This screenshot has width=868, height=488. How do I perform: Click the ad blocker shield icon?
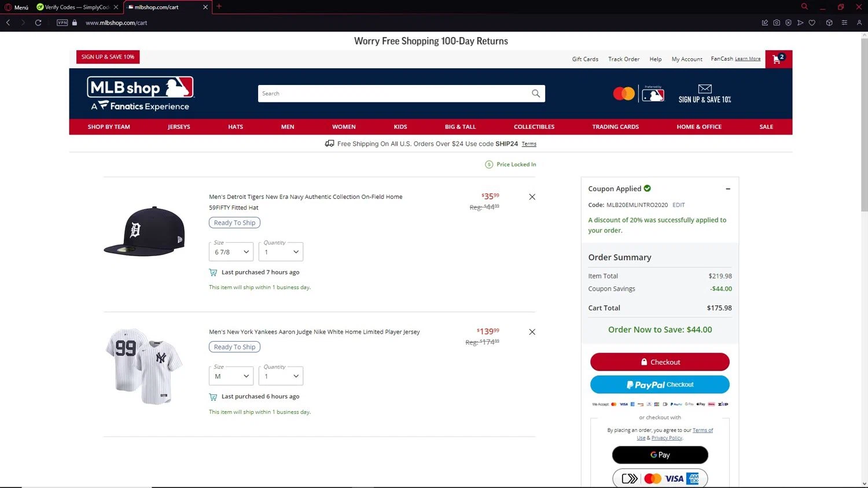point(788,23)
